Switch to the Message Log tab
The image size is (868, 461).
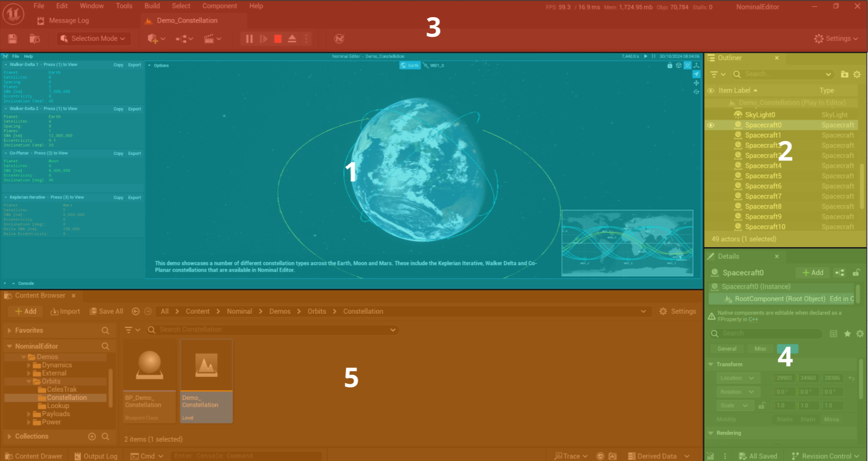(x=64, y=21)
